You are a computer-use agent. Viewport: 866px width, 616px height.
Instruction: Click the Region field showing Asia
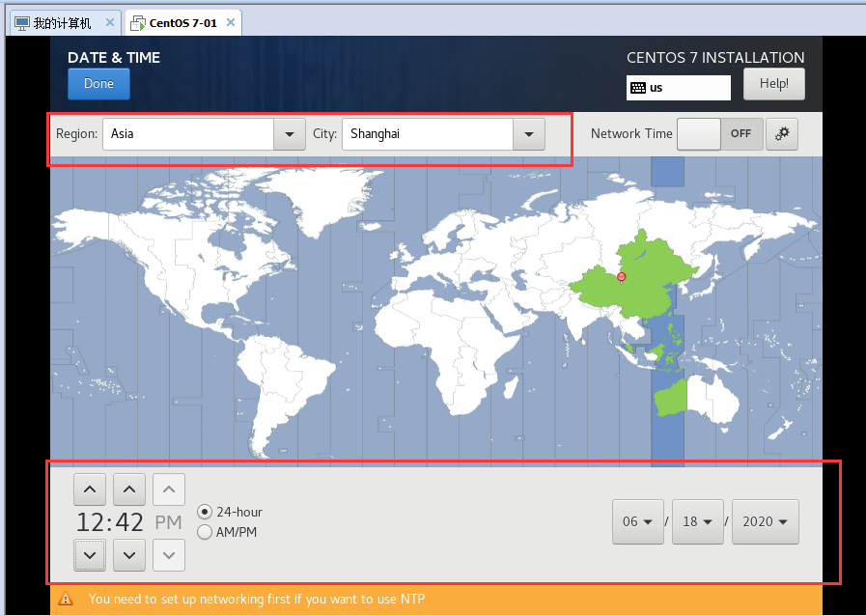pyautogui.click(x=188, y=134)
